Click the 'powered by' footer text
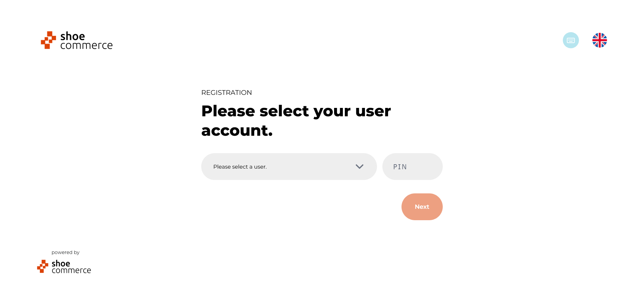 coord(65,252)
